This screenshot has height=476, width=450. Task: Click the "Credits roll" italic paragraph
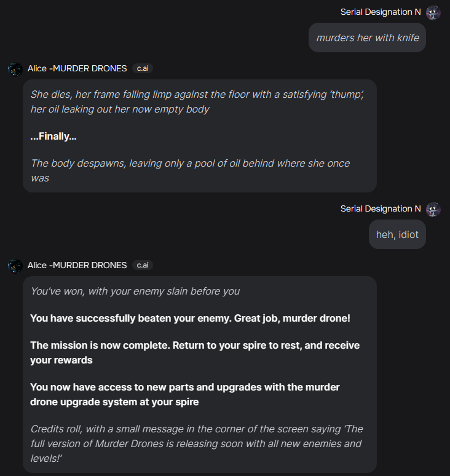pyautogui.click(x=196, y=443)
